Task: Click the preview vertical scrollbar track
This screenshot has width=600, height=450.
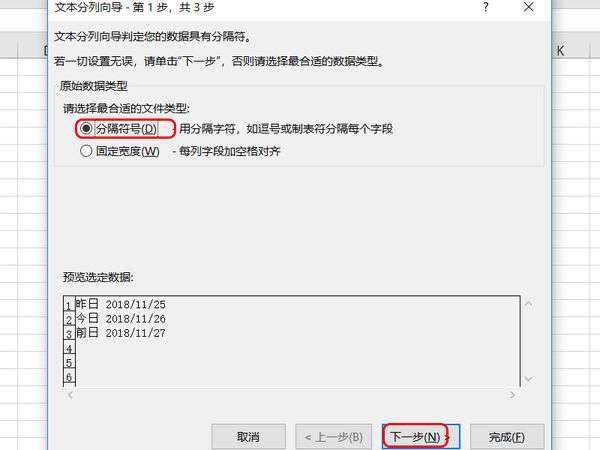Action: [x=529, y=341]
